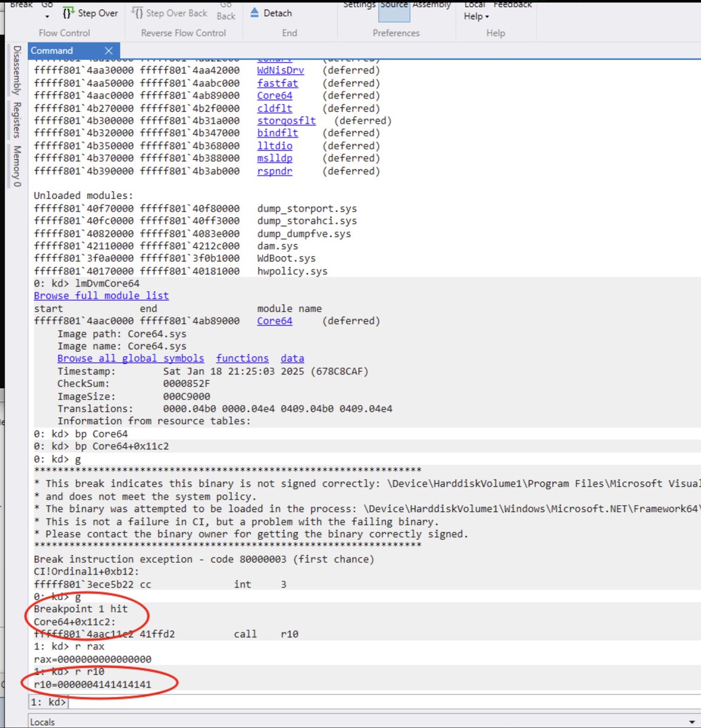701x728 pixels.
Task: Open the Memory 0 side tab
Action: click(16, 166)
